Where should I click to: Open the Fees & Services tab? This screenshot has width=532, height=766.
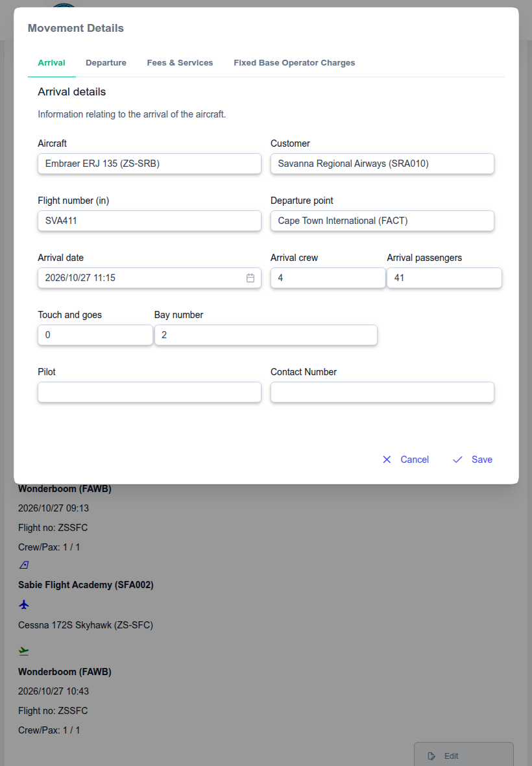click(180, 63)
